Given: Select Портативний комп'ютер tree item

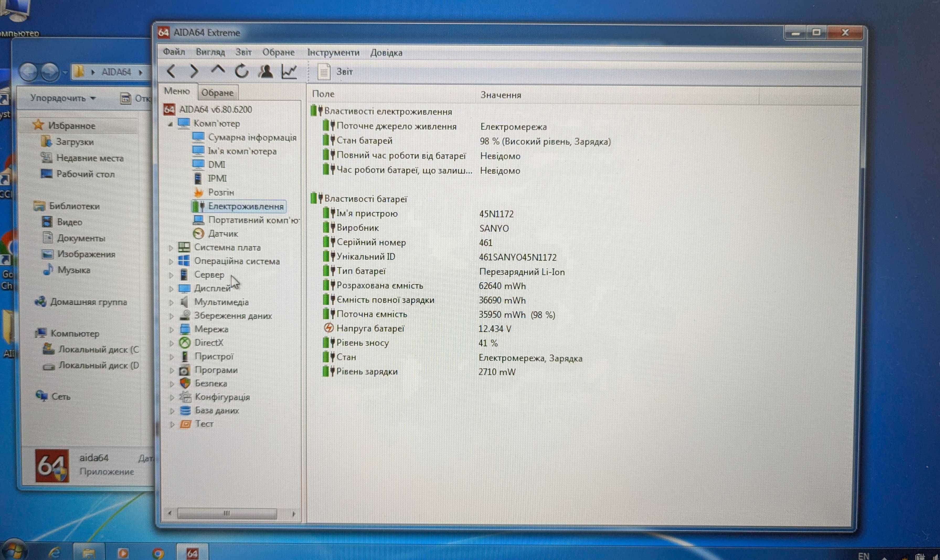Looking at the screenshot, I should (x=246, y=220).
